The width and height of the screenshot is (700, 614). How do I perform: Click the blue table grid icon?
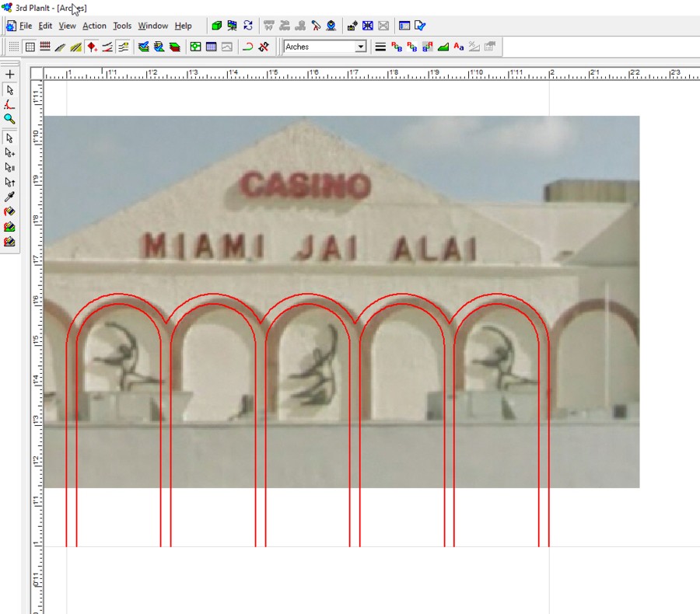(211, 47)
